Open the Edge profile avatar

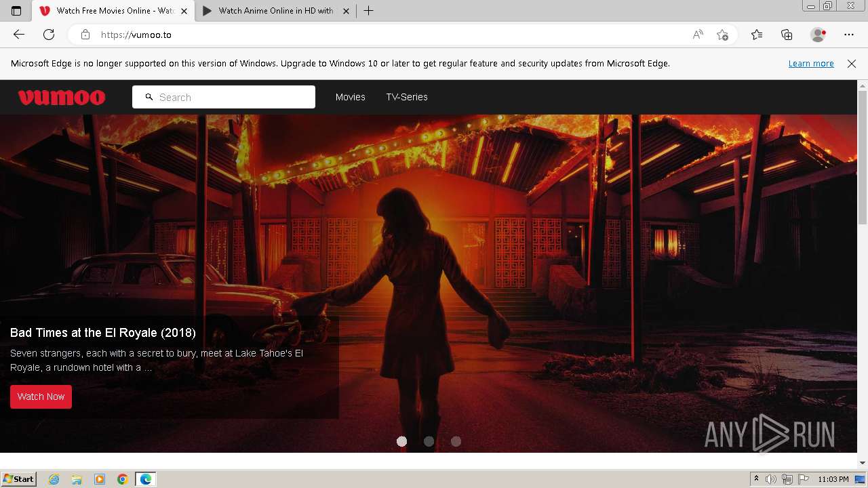point(818,35)
